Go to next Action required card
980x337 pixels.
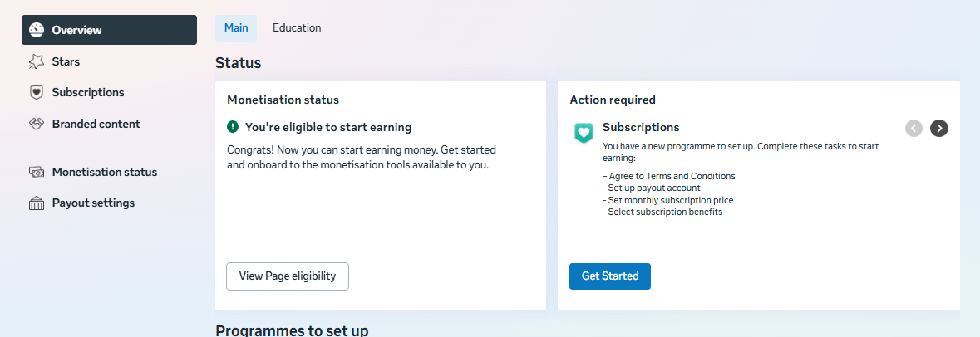pyautogui.click(x=939, y=128)
